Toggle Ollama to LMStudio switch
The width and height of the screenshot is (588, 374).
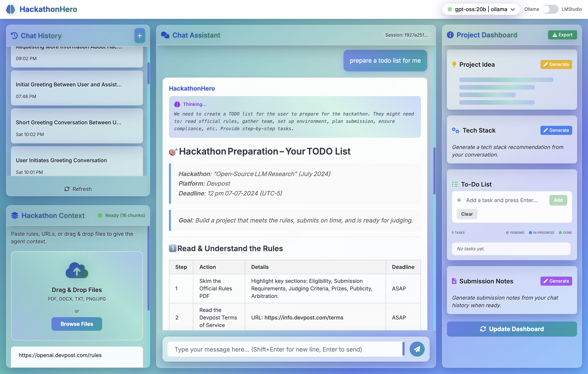(550, 9)
